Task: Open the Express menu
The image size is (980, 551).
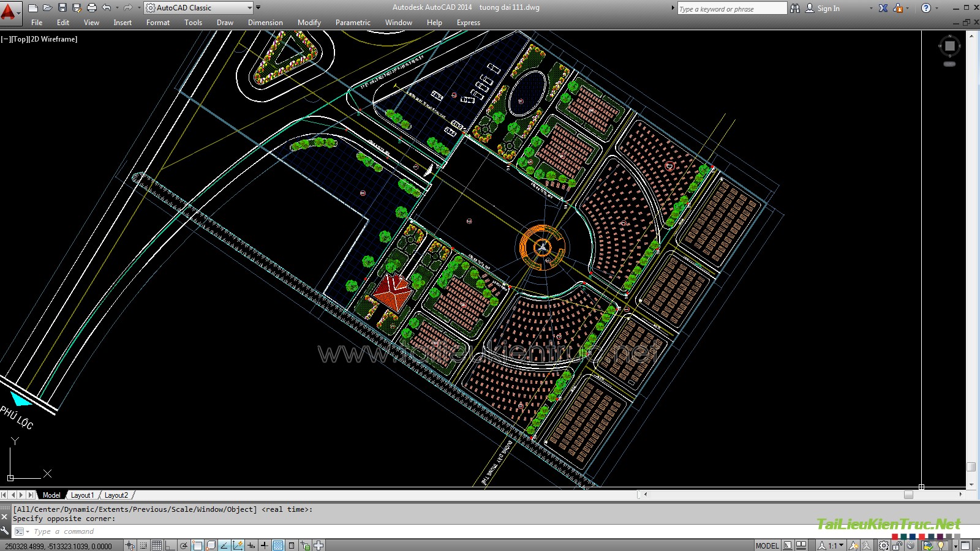Action: pyautogui.click(x=468, y=23)
